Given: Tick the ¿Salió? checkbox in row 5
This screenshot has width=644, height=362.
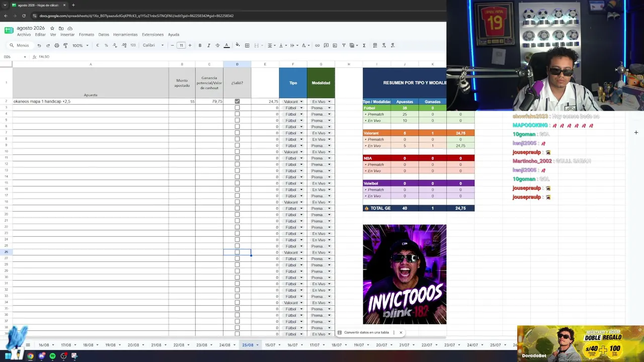Looking at the screenshot, I should coord(237,120).
